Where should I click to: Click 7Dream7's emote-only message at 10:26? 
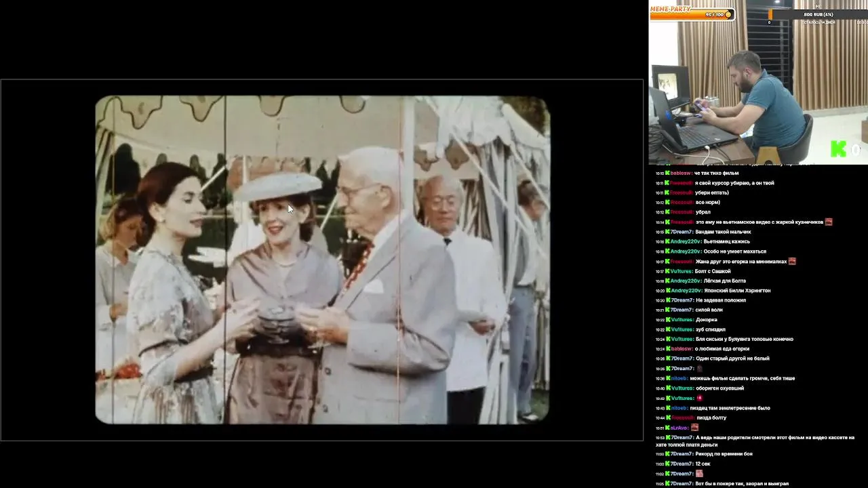[699, 369]
